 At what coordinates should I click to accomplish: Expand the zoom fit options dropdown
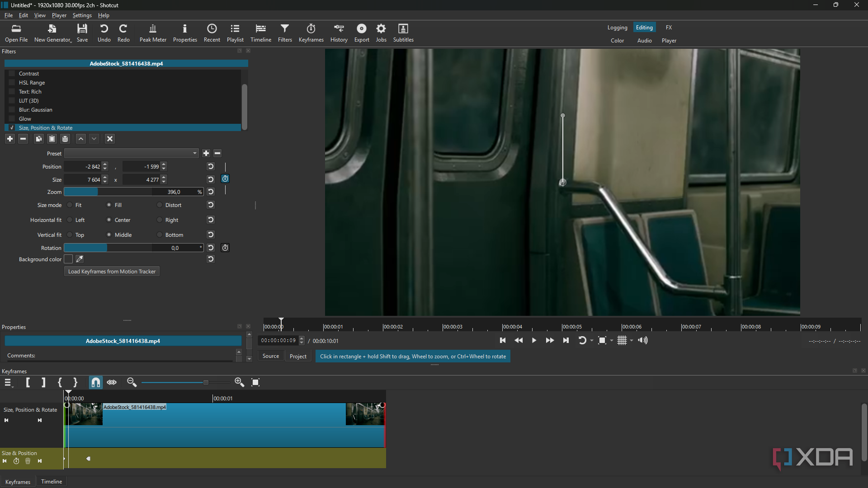(x=612, y=341)
